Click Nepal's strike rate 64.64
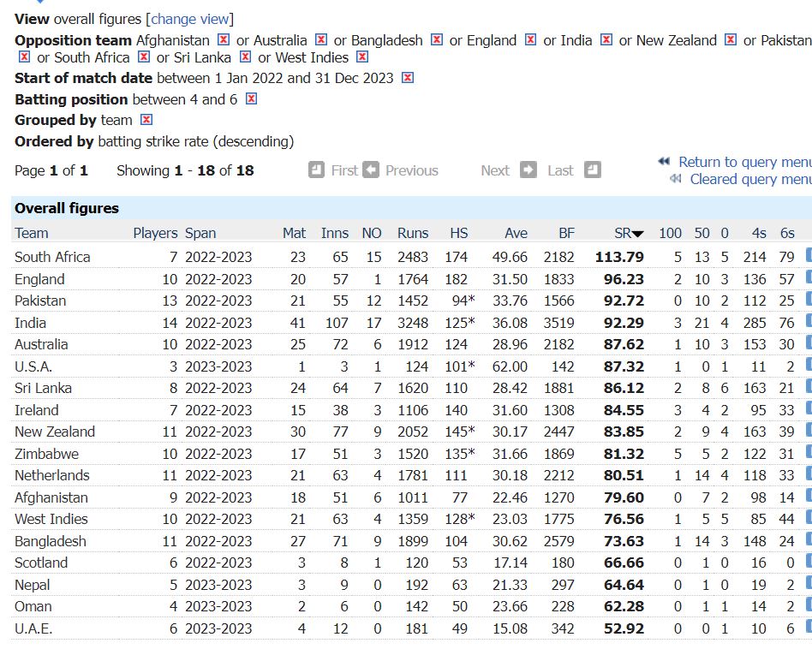Screen dimensions: 812x649 click(624, 586)
